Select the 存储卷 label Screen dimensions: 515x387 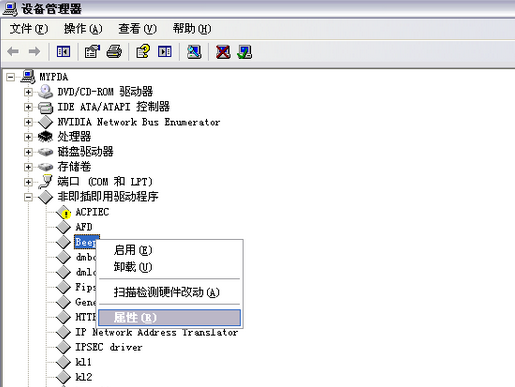pos(74,166)
